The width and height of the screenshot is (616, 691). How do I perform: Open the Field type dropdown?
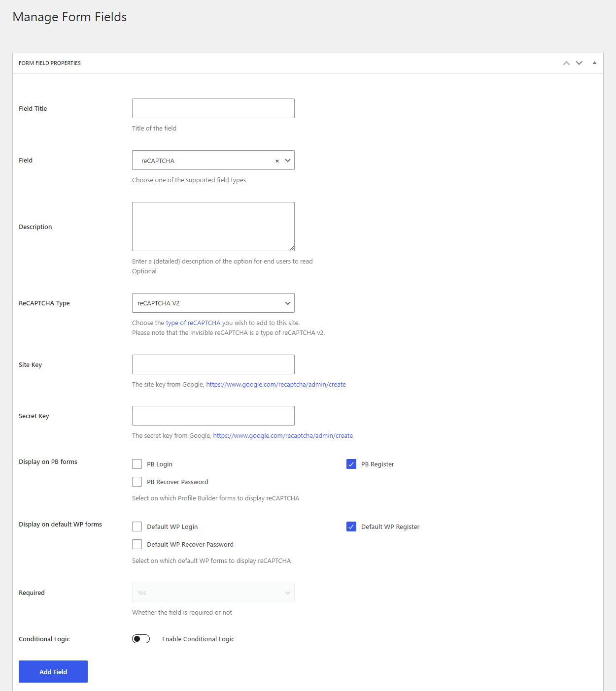point(213,160)
